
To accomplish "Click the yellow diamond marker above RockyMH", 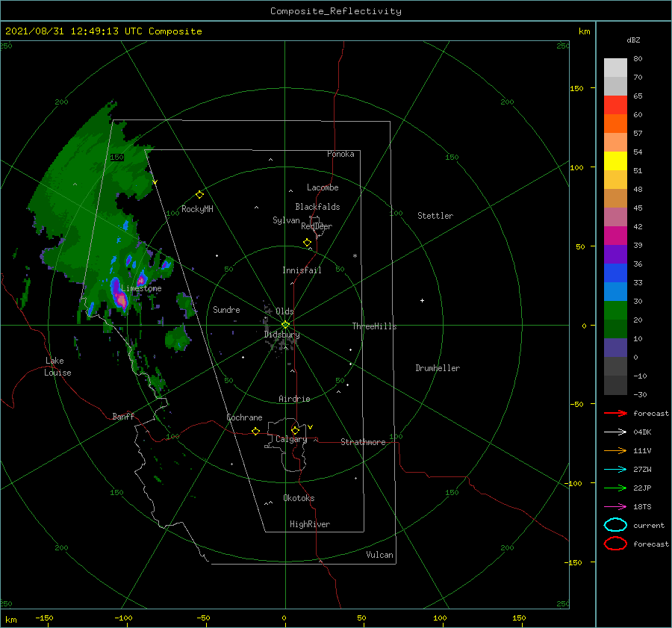I will pos(199,195).
